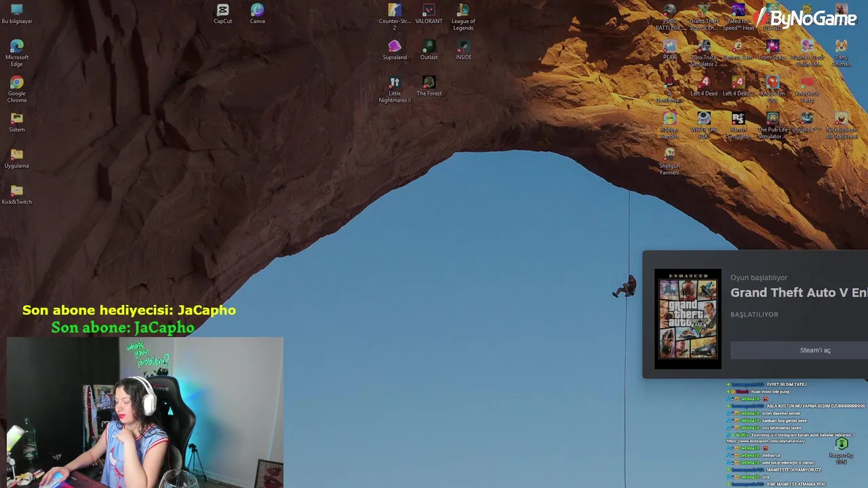Screen dimensions: 868x488
Task: Select the Injustice 2 icon
Action: click(807, 122)
